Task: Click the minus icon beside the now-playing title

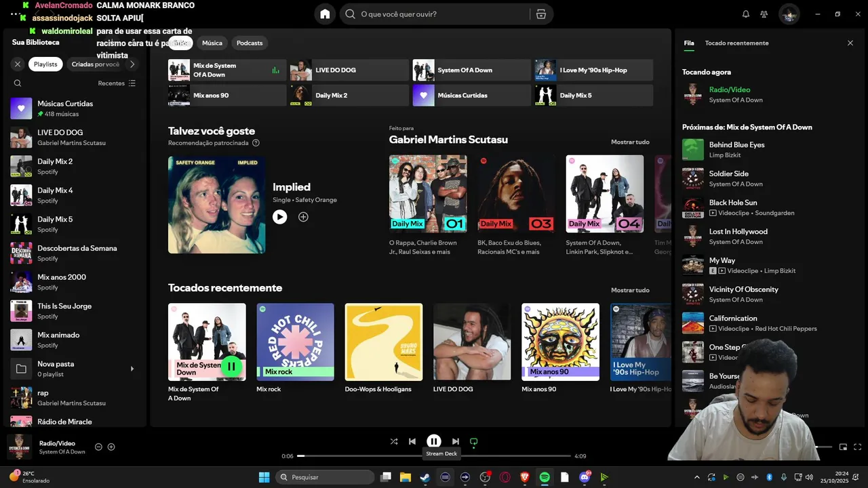Action: tap(98, 447)
